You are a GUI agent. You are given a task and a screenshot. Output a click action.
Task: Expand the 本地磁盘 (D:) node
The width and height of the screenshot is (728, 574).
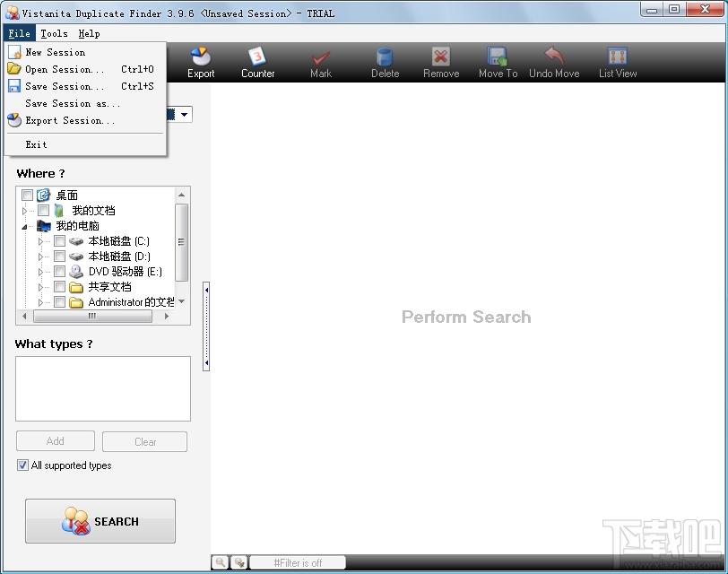click(40, 257)
